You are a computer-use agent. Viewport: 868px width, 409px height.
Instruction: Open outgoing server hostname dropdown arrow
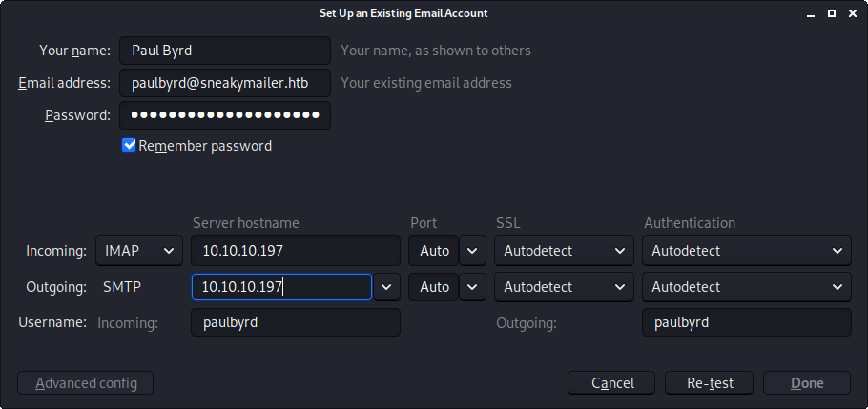pos(386,287)
